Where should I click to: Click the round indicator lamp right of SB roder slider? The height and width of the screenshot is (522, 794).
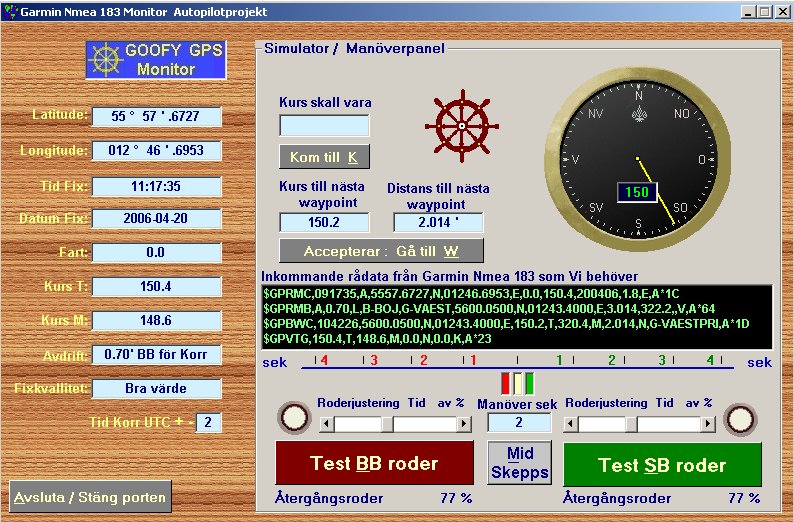pos(740,420)
